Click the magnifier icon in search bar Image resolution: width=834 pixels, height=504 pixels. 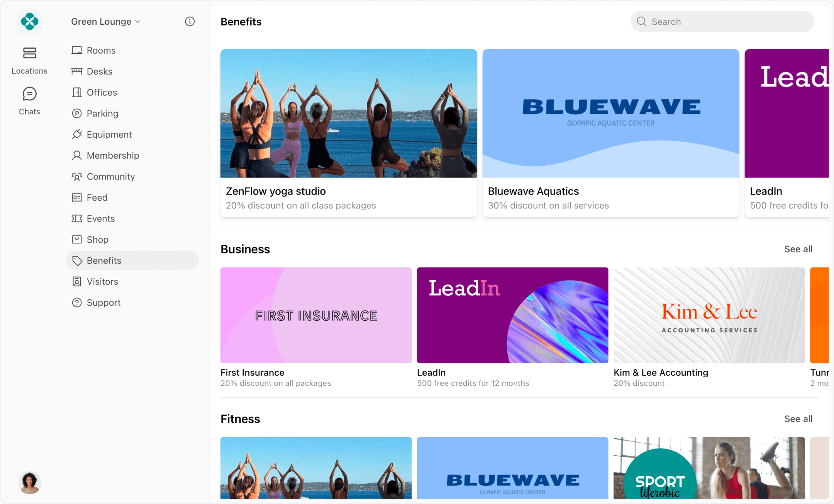(641, 22)
